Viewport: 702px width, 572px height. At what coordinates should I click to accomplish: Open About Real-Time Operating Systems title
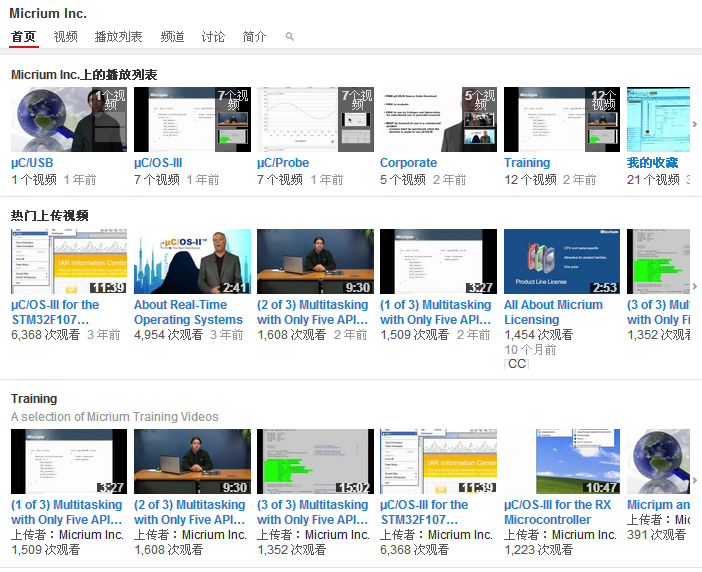(x=188, y=312)
